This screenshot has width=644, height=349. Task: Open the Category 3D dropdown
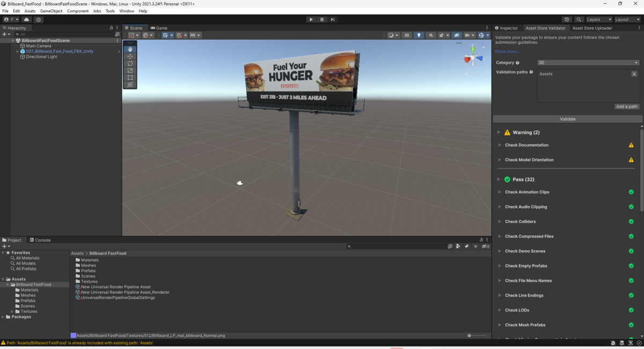click(x=588, y=63)
